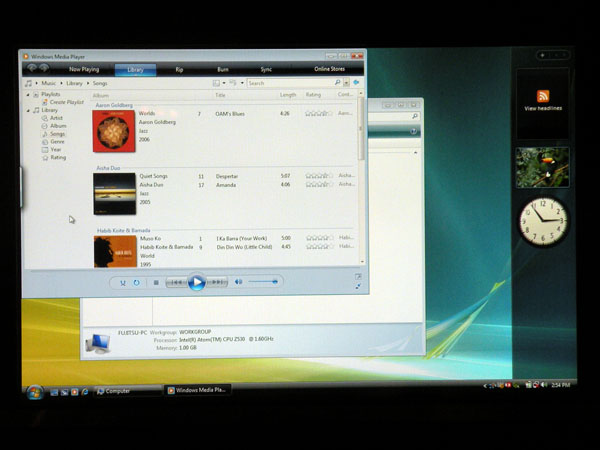Viewport: 600px width, 450px height.
Task: Open the Online Stores tab
Action: (329, 69)
